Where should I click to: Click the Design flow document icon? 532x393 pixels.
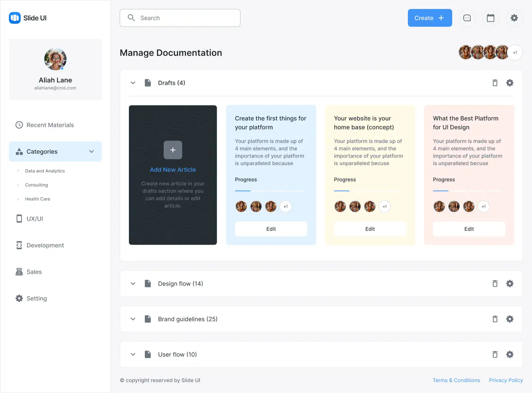148,283
